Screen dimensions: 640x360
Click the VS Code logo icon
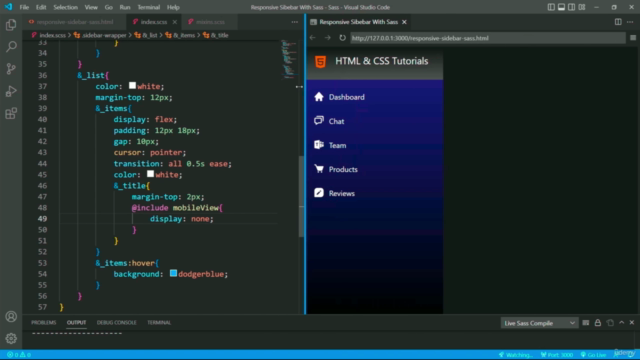tap(8, 7)
